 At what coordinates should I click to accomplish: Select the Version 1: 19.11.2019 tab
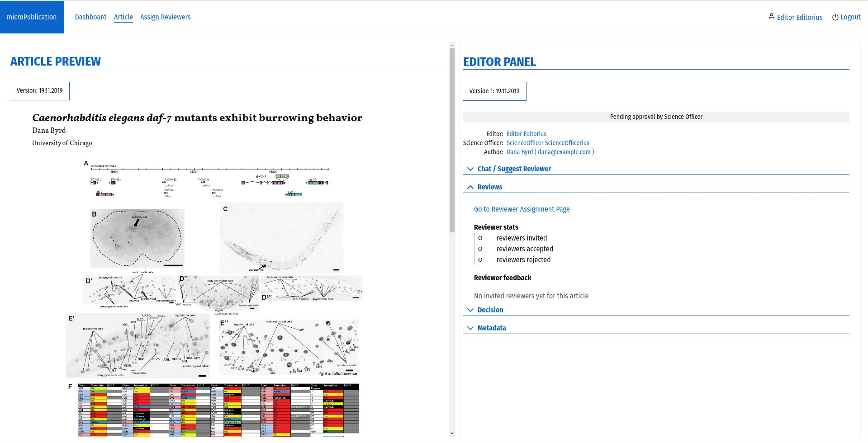tap(494, 91)
